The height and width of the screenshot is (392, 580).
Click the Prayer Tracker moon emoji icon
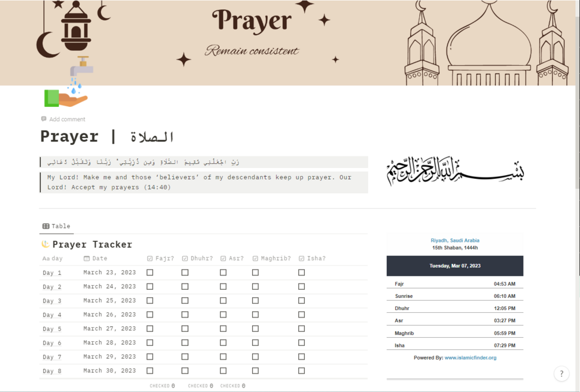pos(45,244)
